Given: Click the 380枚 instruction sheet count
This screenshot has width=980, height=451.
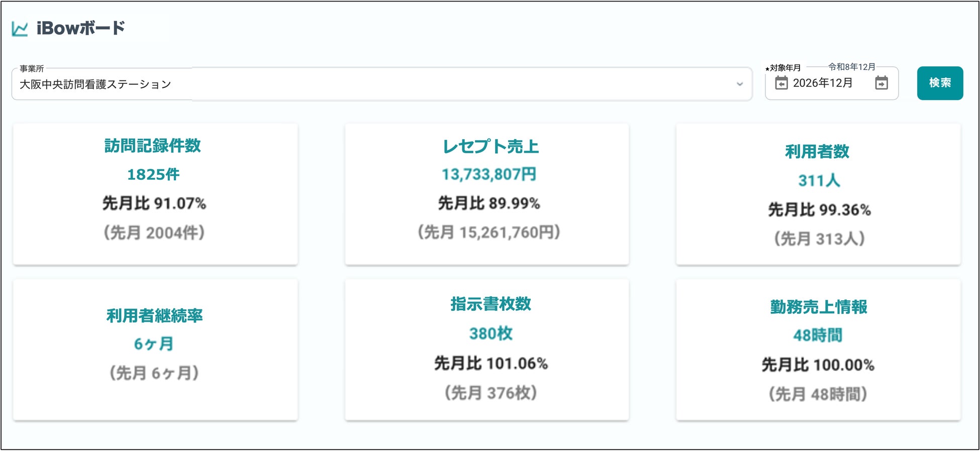Looking at the screenshot, I should (491, 333).
